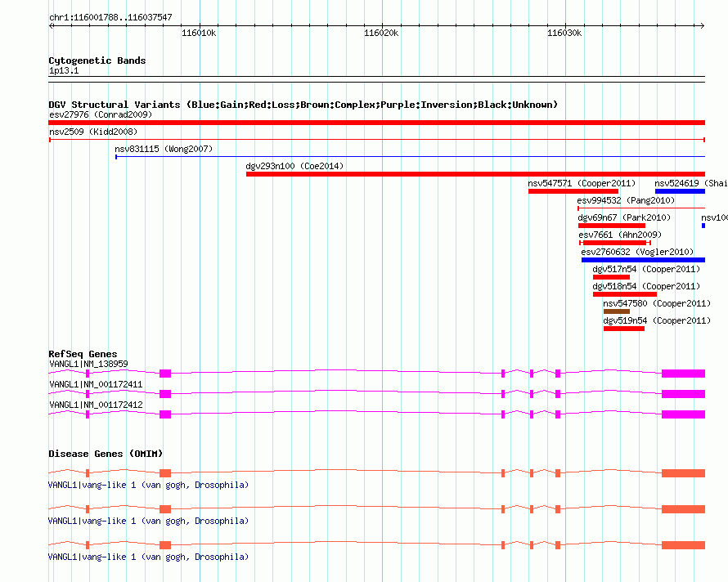The height and width of the screenshot is (582, 728).
Task: Select the nsv2509 (Kidd2008) variant label
Action: pyautogui.click(x=93, y=132)
